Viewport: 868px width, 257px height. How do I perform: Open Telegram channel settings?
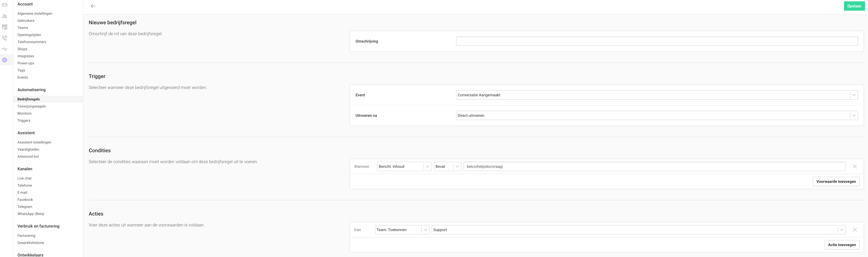tap(25, 207)
